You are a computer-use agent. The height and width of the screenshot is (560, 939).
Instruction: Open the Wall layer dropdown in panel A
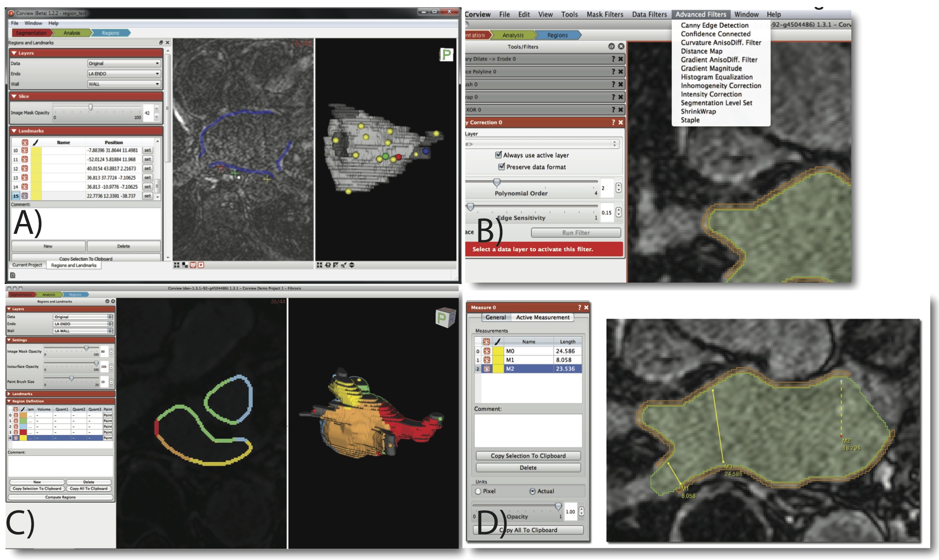pyautogui.click(x=124, y=84)
